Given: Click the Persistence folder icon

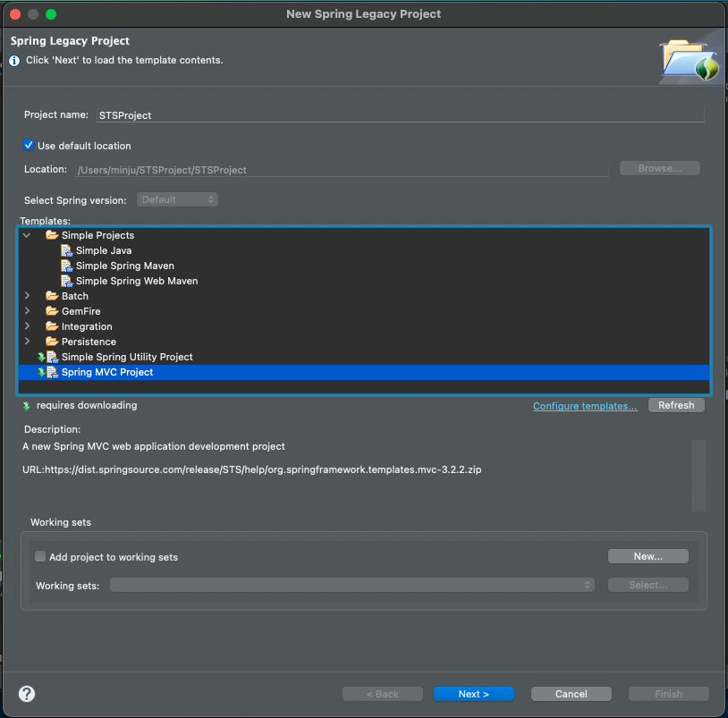Looking at the screenshot, I should pos(52,342).
